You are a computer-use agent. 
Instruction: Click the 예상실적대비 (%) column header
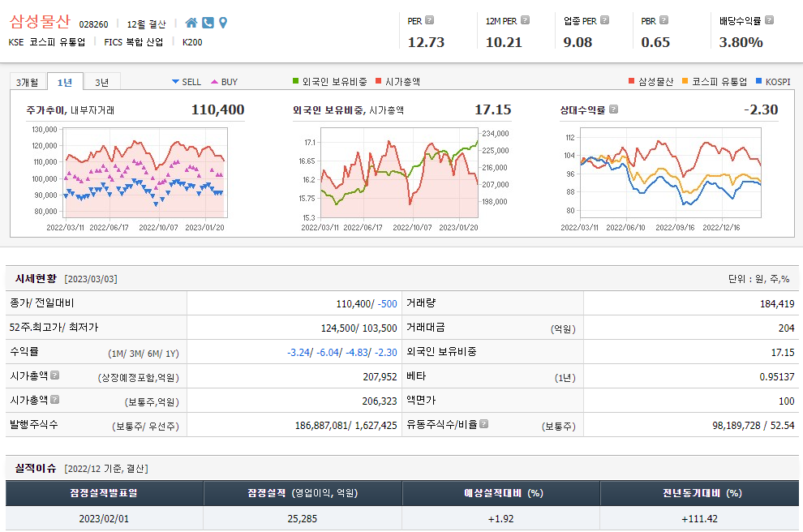[500, 492]
